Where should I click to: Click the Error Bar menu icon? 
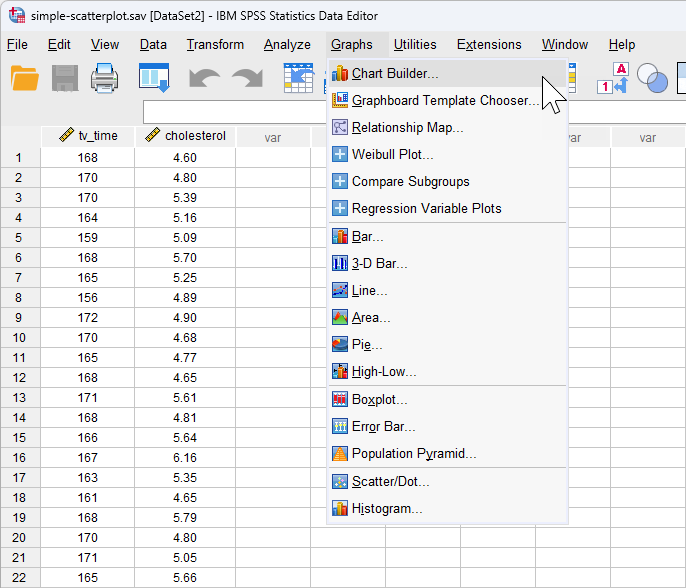(340, 427)
